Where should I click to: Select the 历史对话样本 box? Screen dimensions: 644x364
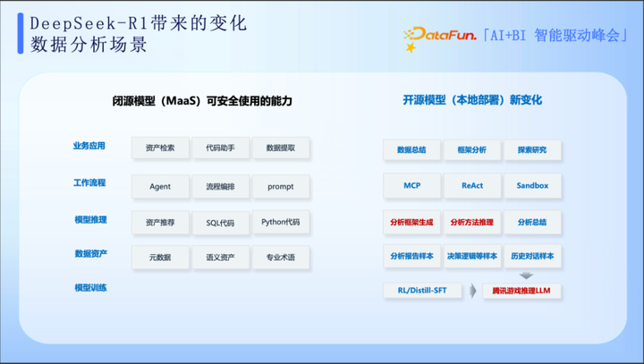pos(532,256)
